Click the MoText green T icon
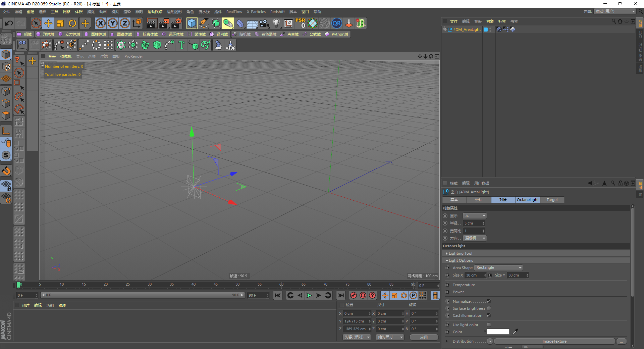Screen dimensions: 644x349 [181, 45]
